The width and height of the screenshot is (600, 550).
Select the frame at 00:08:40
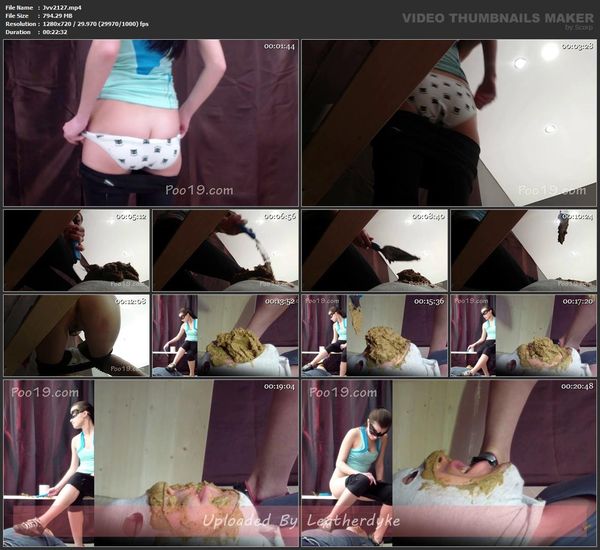(x=374, y=250)
